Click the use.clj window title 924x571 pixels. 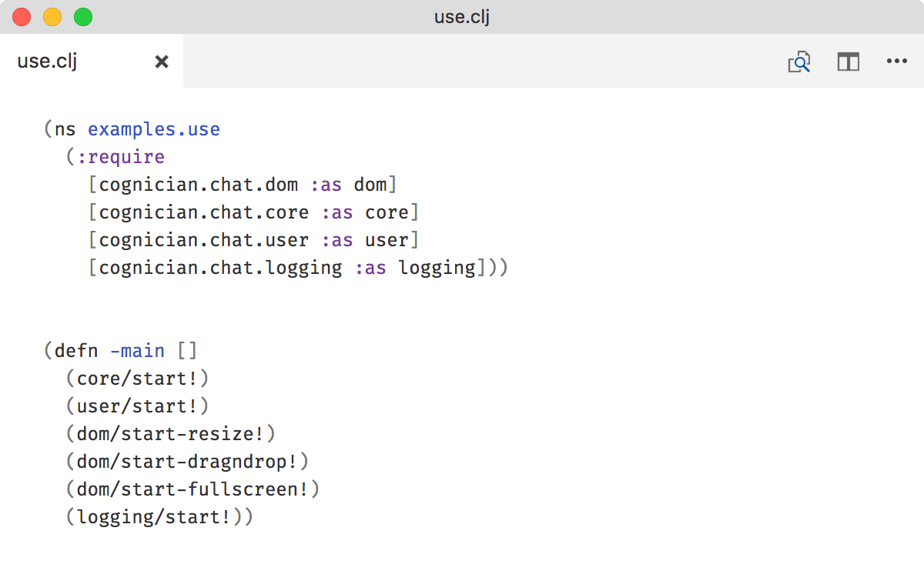[460, 16]
